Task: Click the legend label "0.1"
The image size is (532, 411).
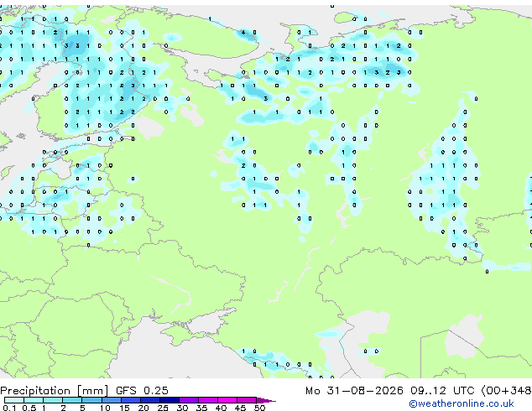Action: pyautogui.click(x=9, y=408)
